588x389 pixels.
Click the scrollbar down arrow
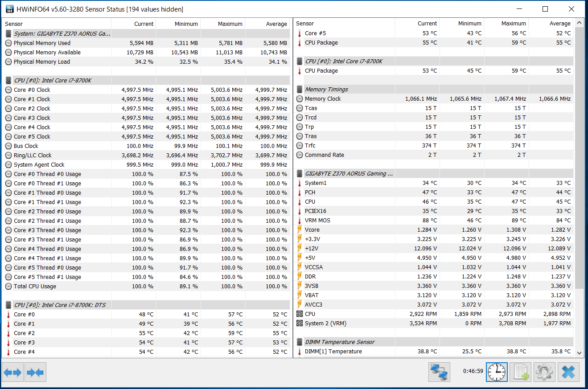(x=579, y=352)
